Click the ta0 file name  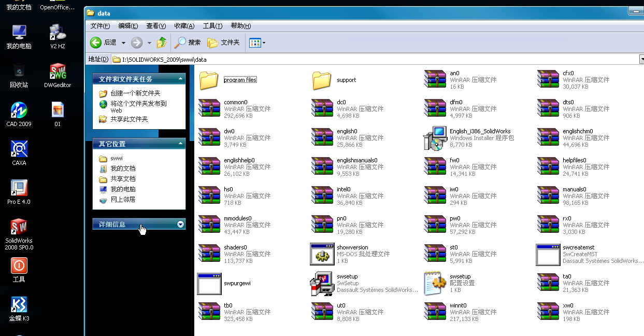567,276
